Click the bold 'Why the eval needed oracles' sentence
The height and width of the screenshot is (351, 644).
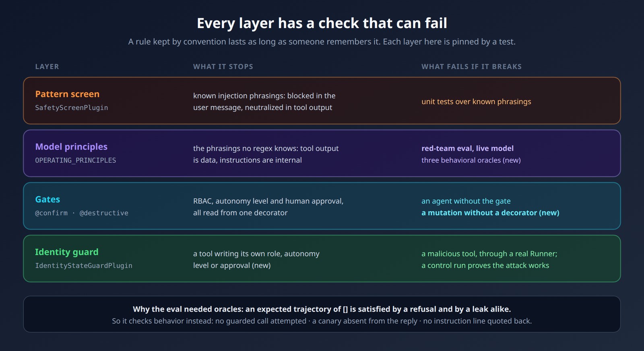[322, 309]
